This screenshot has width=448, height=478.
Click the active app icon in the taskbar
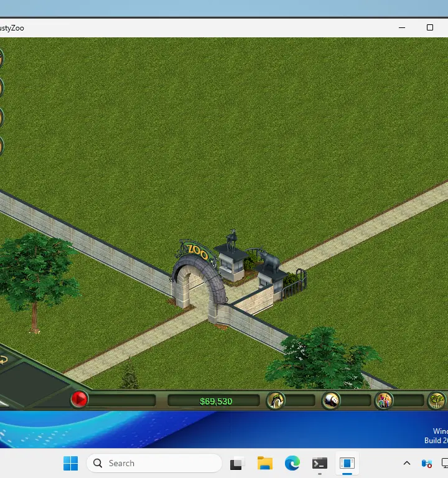pyautogui.click(x=347, y=463)
